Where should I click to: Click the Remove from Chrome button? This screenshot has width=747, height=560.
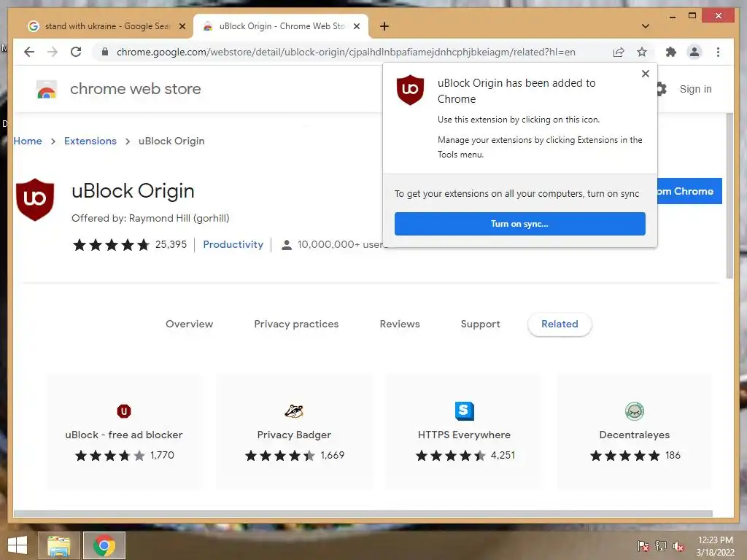click(x=689, y=191)
